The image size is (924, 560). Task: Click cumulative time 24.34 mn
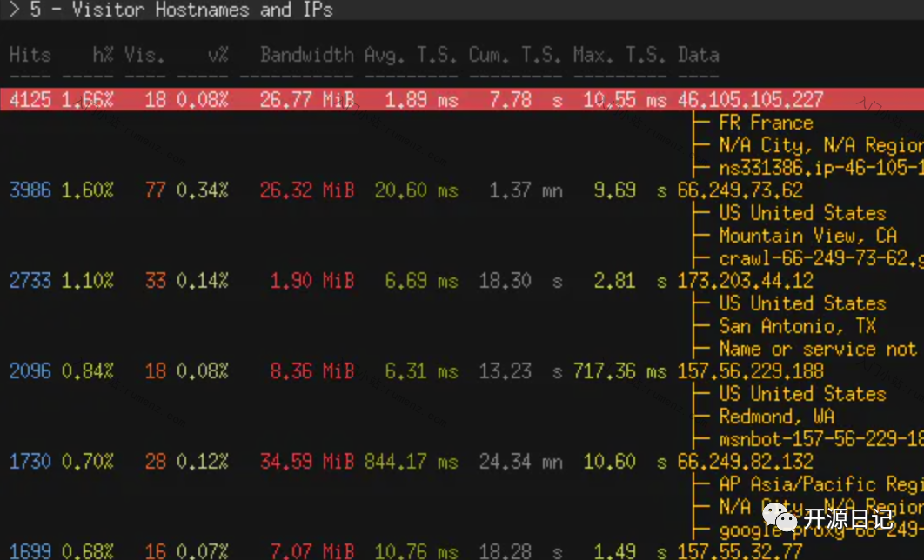coord(520,461)
